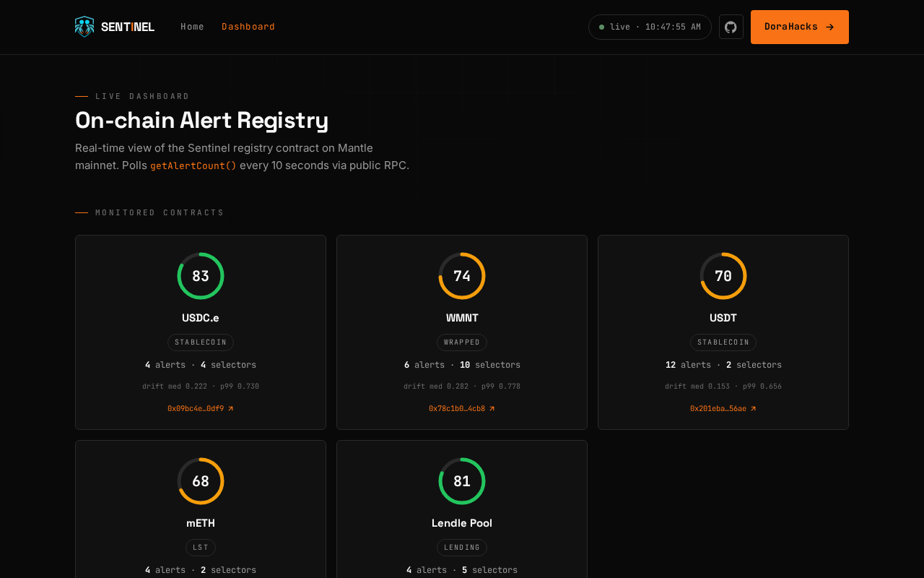This screenshot has width=924, height=578.
Task: Open the GitHub repository icon
Action: click(x=731, y=27)
